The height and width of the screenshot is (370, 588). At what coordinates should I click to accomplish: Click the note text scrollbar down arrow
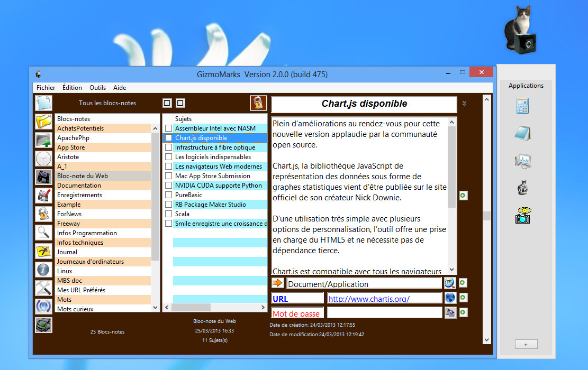452,270
